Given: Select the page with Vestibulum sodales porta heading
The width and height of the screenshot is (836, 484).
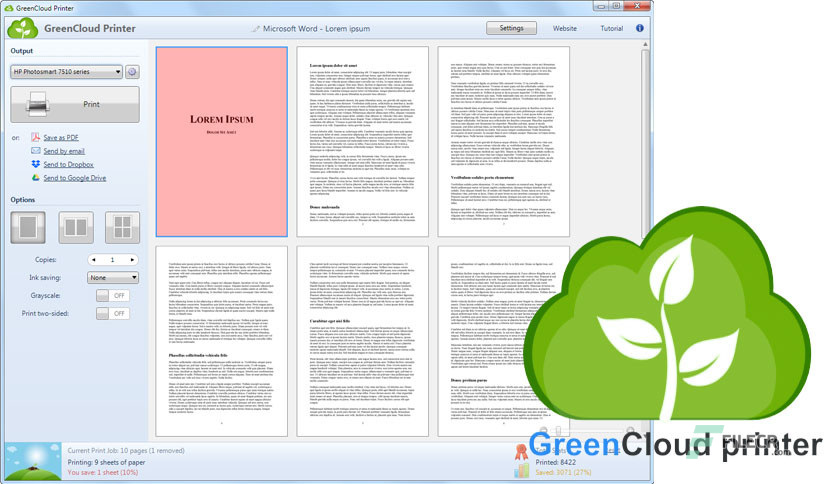Looking at the screenshot, I should (503, 141).
